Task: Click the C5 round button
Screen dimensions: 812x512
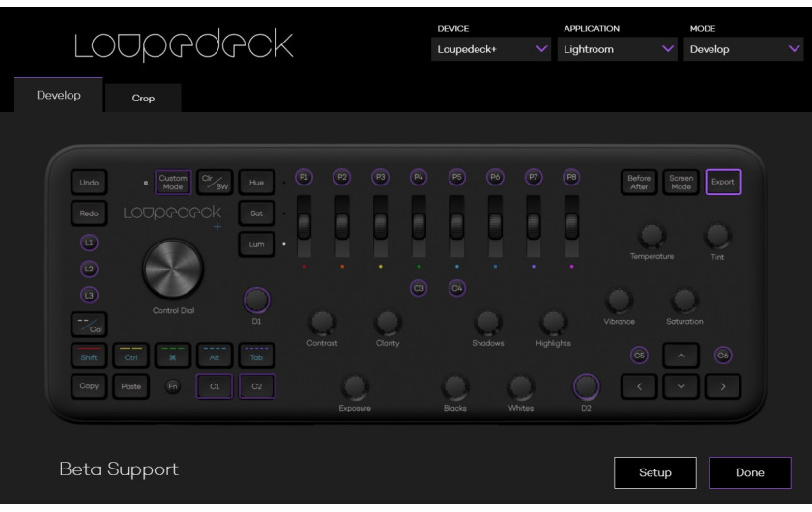Action: (x=639, y=356)
